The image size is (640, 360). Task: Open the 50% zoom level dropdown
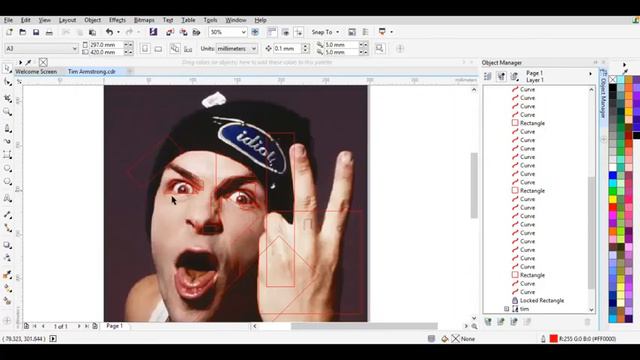pos(243,32)
